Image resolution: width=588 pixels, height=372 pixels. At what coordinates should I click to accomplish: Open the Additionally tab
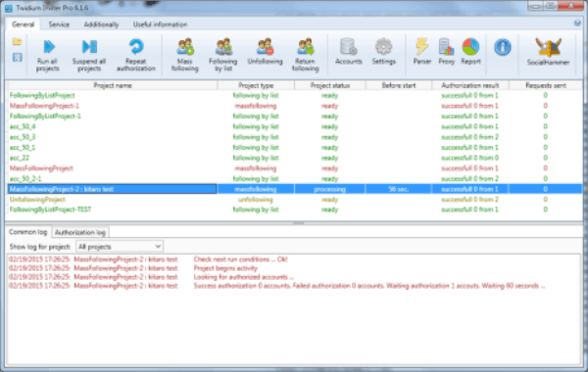coord(101,24)
